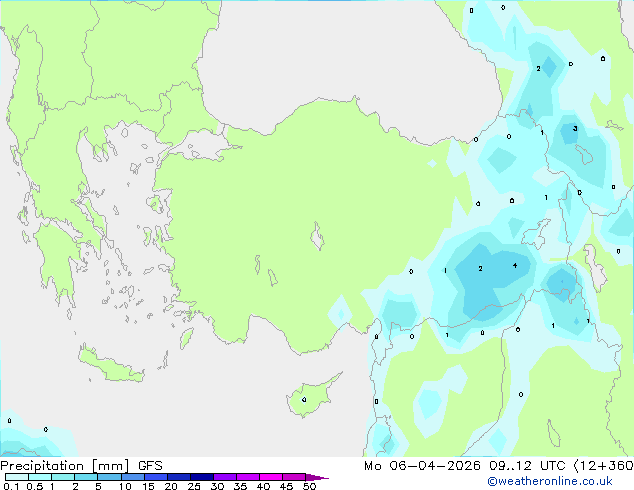This screenshot has height=490, width=634.
Task: Open the weatheronline.co.uk copyright link
Action: (x=550, y=481)
